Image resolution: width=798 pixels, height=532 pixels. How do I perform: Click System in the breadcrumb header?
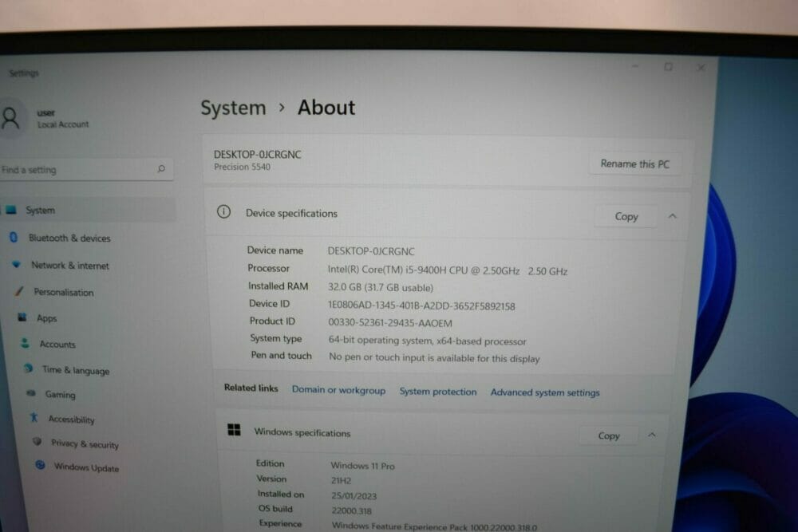(x=233, y=108)
